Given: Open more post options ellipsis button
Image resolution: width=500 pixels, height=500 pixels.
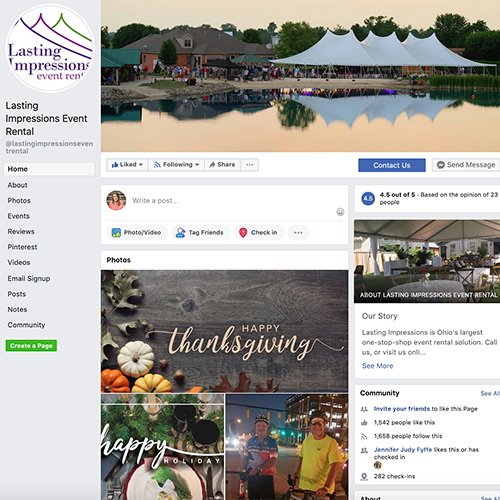Looking at the screenshot, I should point(298,232).
